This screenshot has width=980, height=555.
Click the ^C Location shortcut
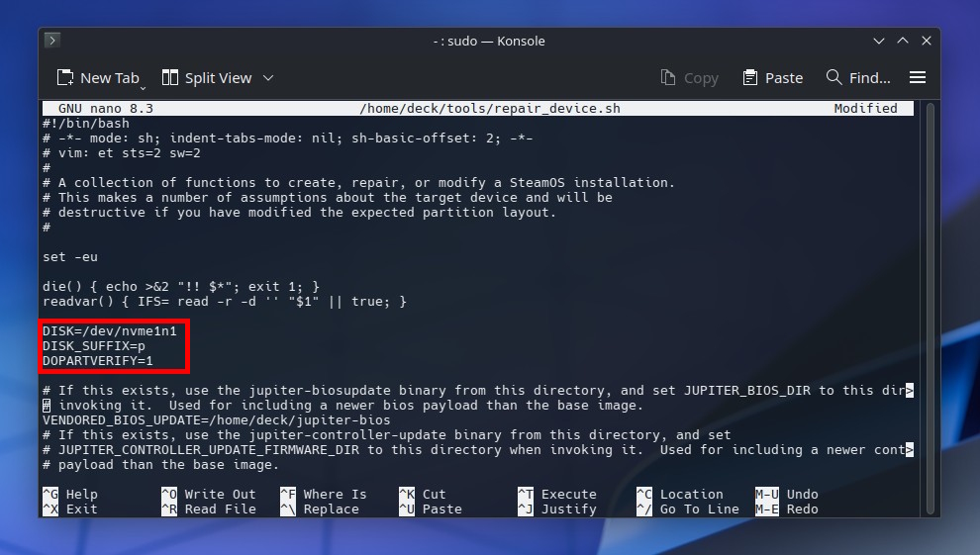pyautogui.click(x=679, y=494)
